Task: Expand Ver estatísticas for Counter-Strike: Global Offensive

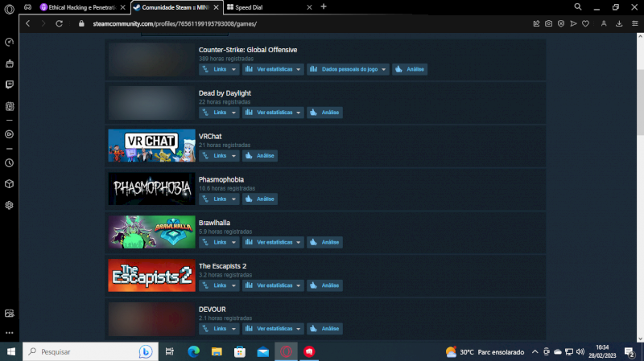Action: point(273,69)
